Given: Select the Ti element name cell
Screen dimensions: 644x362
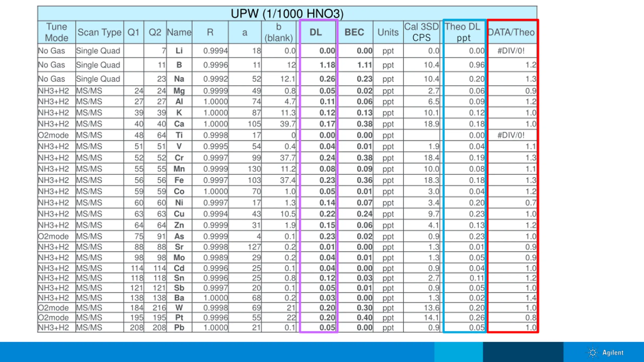Looking at the screenshot, I should (179, 135).
